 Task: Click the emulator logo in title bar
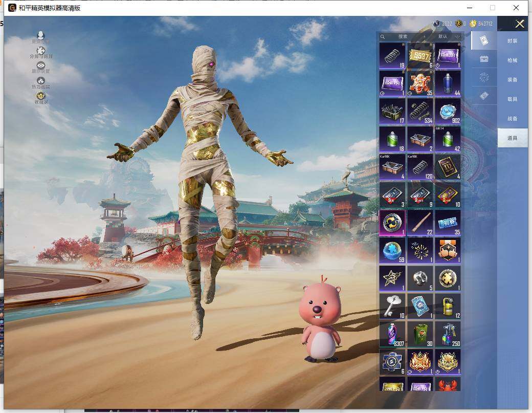pos(12,8)
